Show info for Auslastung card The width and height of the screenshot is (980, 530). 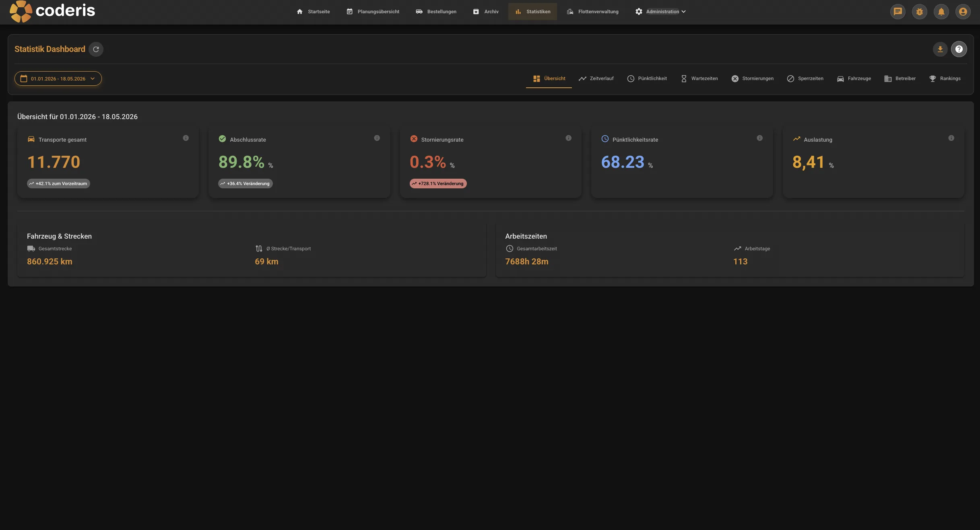[951, 138]
